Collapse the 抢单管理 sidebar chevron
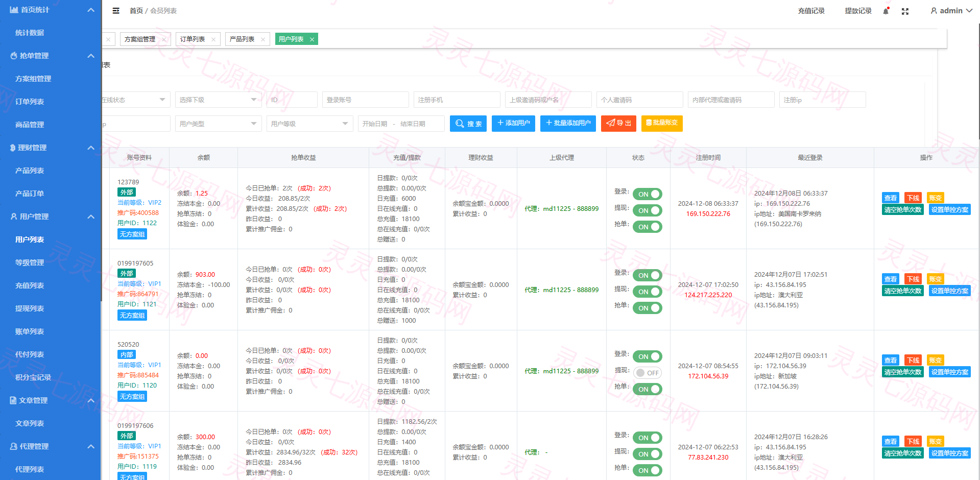Image resolution: width=980 pixels, height=480 pixels. point(91,56)
